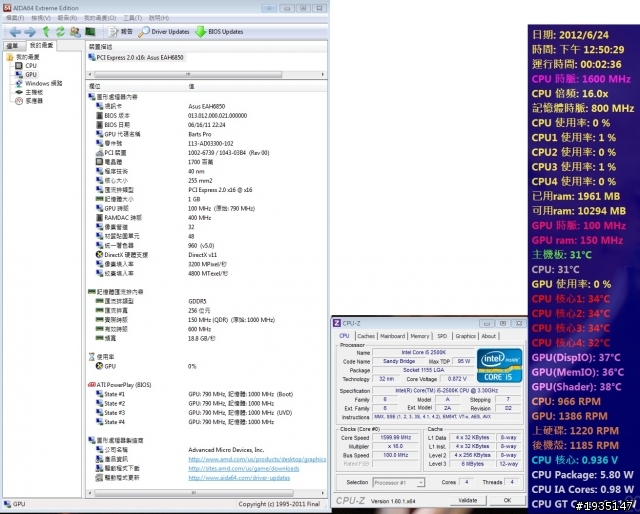Click right arrow of the bottom horizontal scrollbar
The image size is (640, 514).
323,493
